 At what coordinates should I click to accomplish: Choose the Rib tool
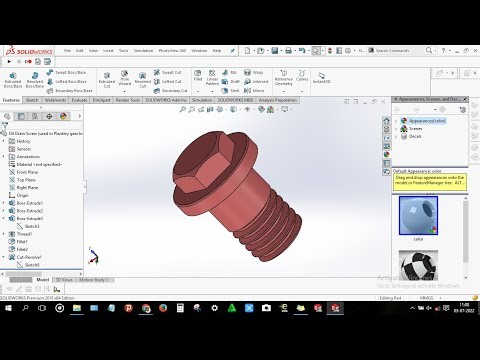(229, 72)
